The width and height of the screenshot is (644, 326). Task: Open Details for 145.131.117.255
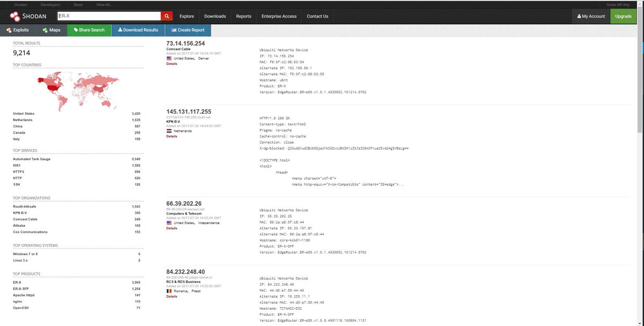pos(172,136)
